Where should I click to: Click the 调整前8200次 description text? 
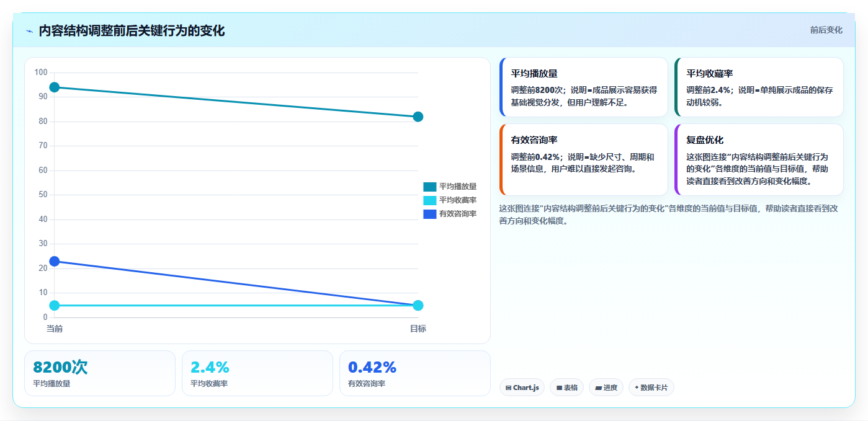click(x=584, y=96)
